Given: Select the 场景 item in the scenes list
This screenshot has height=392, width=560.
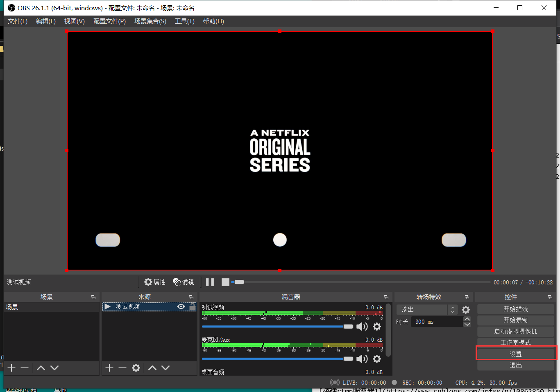Looking at the screenshot, I should point(52,307).
